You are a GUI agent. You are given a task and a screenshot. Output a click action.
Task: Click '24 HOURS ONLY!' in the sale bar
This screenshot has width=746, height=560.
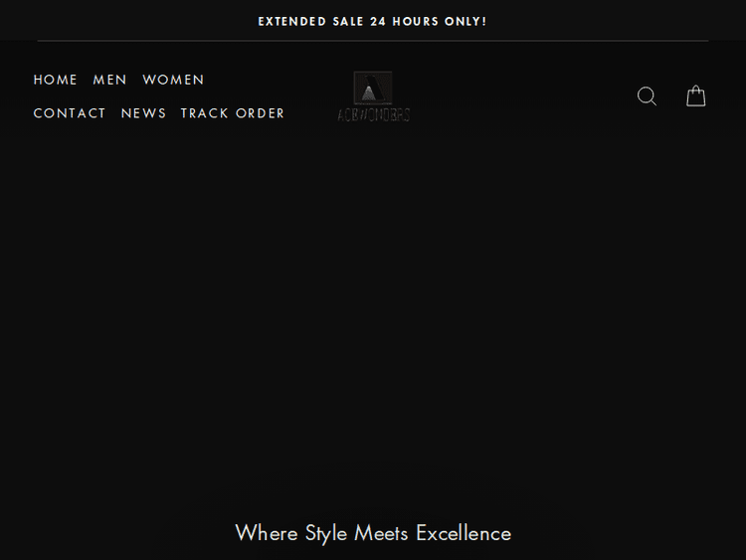[x=429, y=21]
